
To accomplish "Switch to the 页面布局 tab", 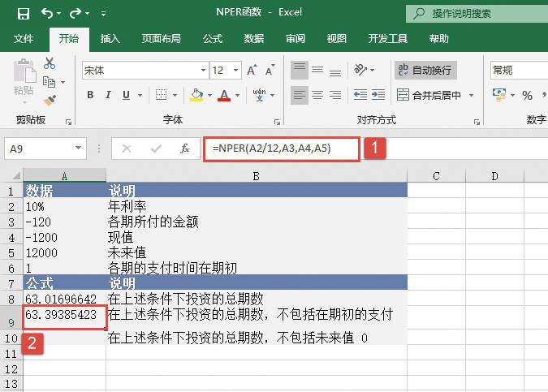I will pyautogui.click(x=161, y=39).
